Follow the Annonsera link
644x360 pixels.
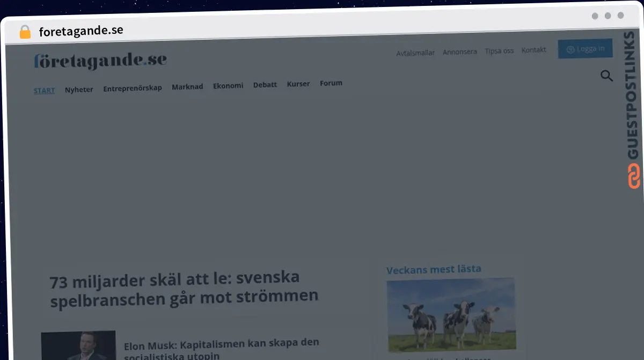459,52
